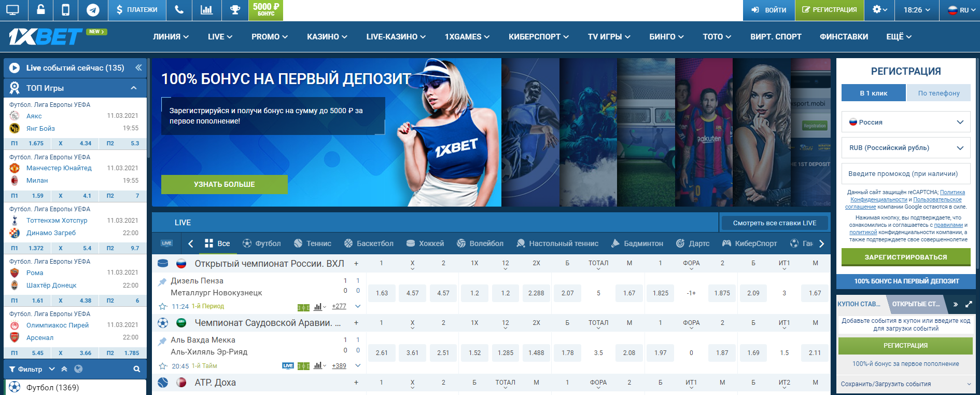
Task: Collapse the Live events sidebar panel
Action: (138, 67)
